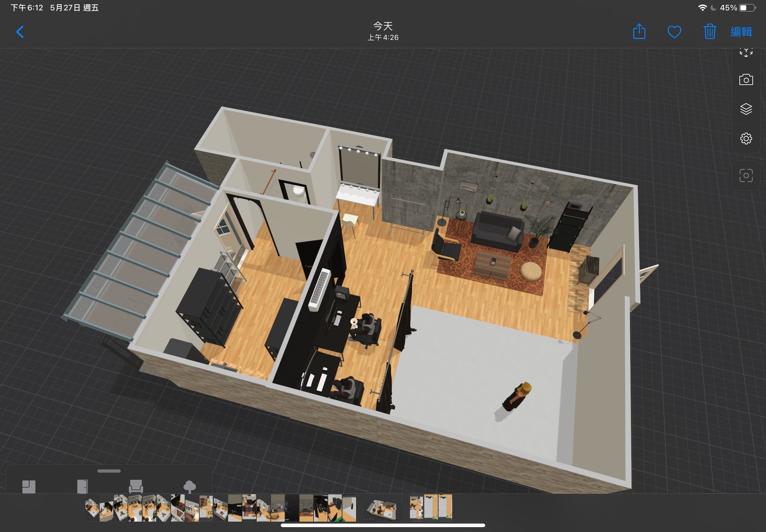Screen dimensions: 766x532
Task: Open the layers stack icon
Action: coord(746,109)
